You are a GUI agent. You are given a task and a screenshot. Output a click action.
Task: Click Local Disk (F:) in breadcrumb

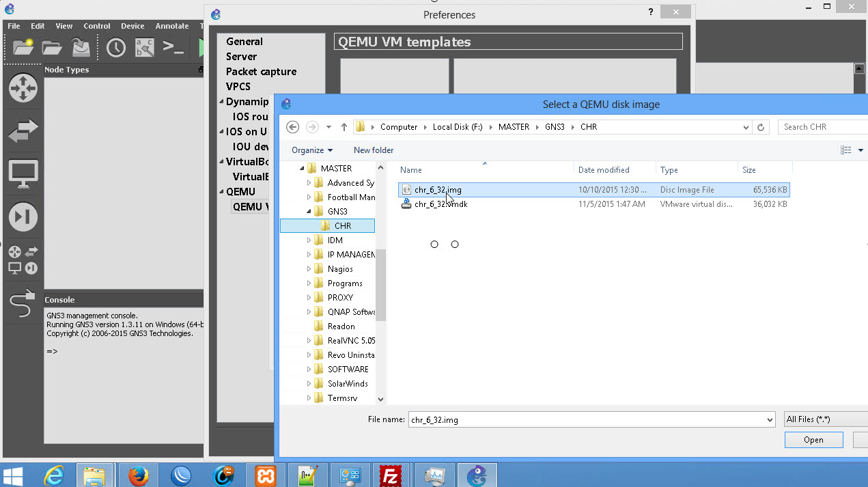[458, 127]
